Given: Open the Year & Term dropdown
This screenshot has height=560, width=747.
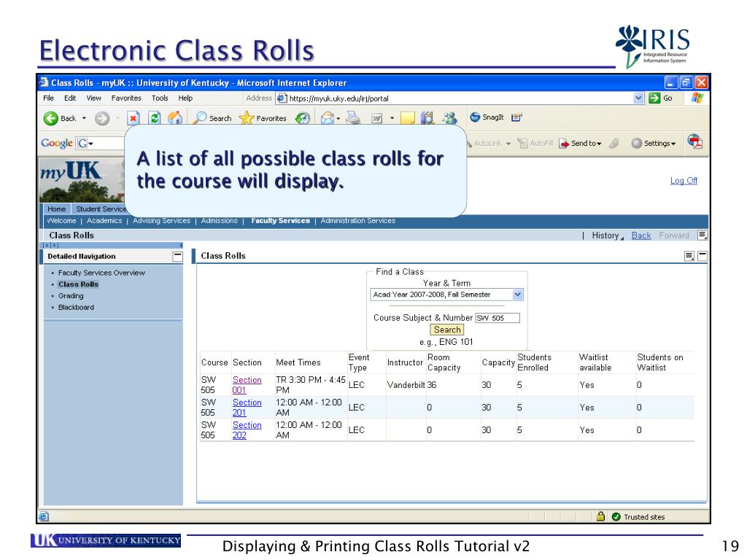Looking at the screenshot, I should 518,295.
